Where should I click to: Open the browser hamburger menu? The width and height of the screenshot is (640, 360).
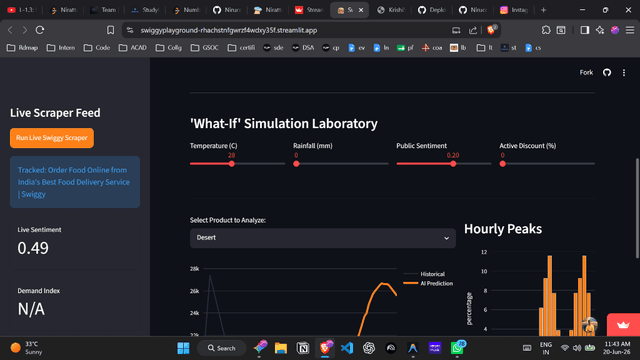click(x=630, y=30)
